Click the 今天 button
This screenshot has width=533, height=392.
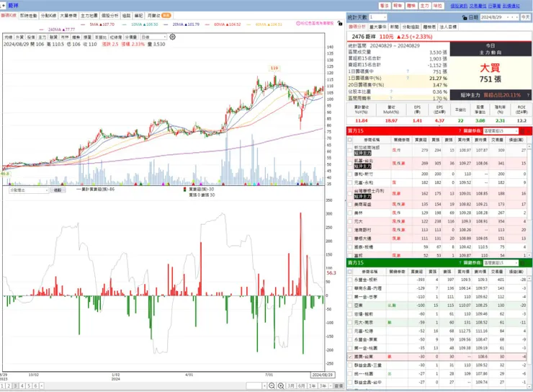(x=526, y=17)
